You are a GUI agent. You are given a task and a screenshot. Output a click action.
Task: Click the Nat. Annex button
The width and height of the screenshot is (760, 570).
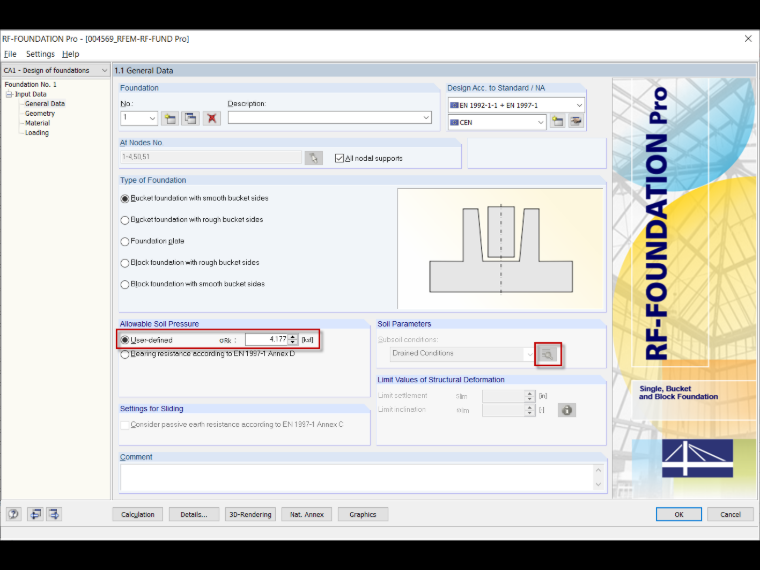click(x=306, y=514)
